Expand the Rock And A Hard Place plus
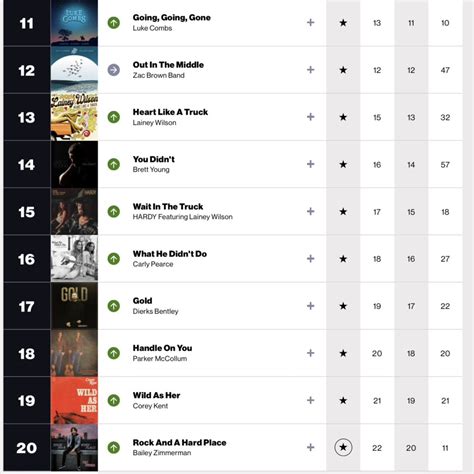This screenshot has width=474, height=474. (x=311, y=447)
